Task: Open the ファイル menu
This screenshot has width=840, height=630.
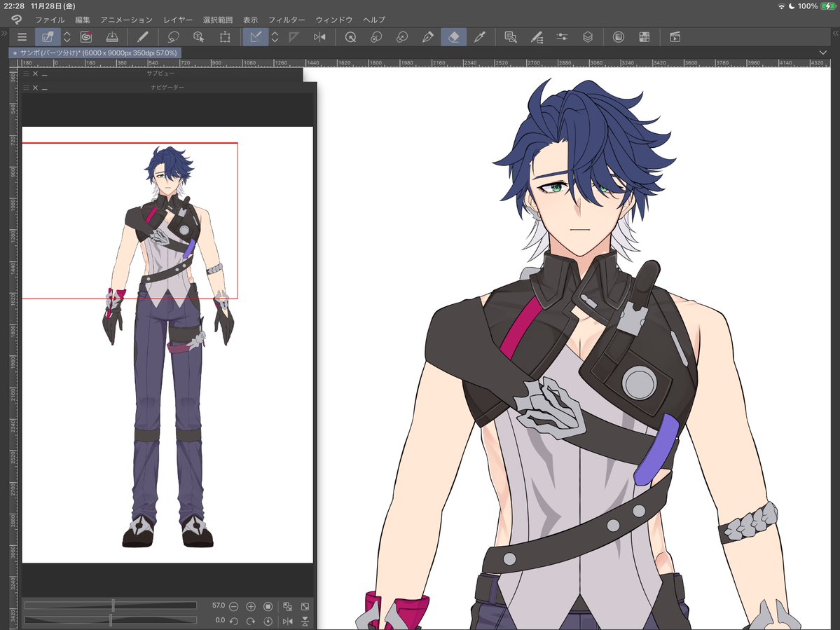Action: point(50,20)
